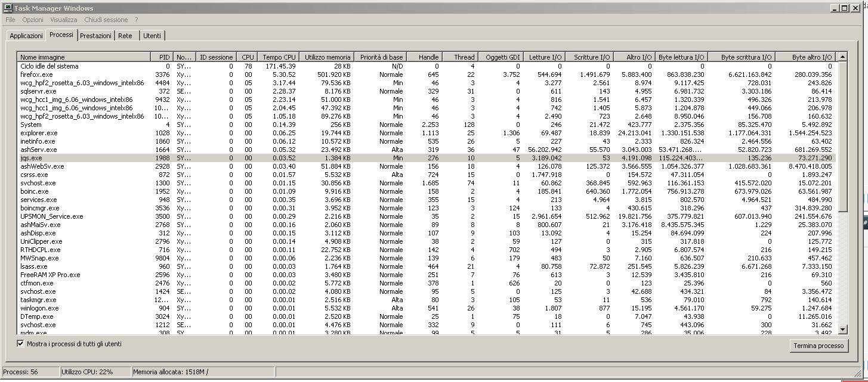The width and height of the screenshot is (868, 382).
Task: Open the File menu
Action: [x=10, y=20]
